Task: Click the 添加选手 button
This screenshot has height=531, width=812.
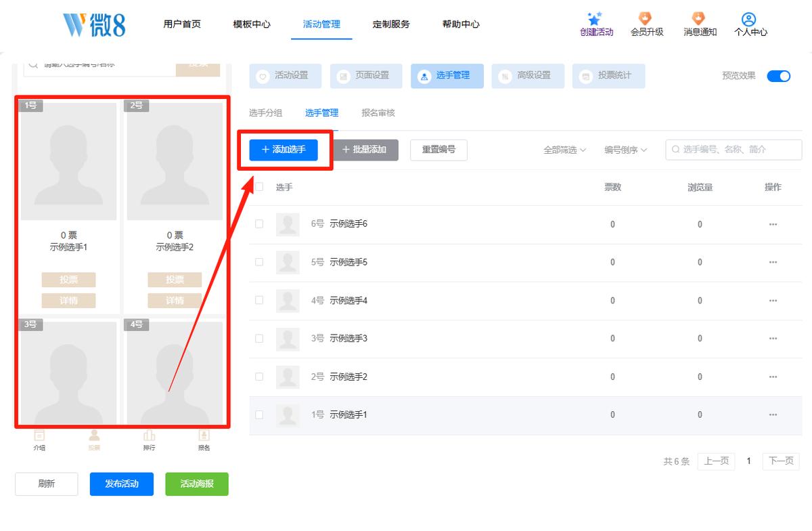Action: pyautogui.click(x=284, y=150)
